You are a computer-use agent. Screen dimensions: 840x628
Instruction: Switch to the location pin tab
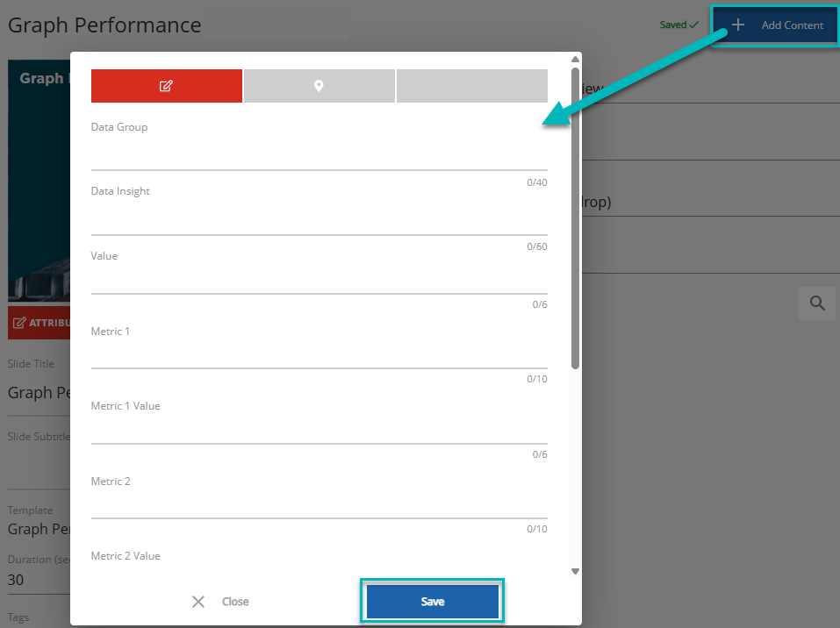click(319, 86)
